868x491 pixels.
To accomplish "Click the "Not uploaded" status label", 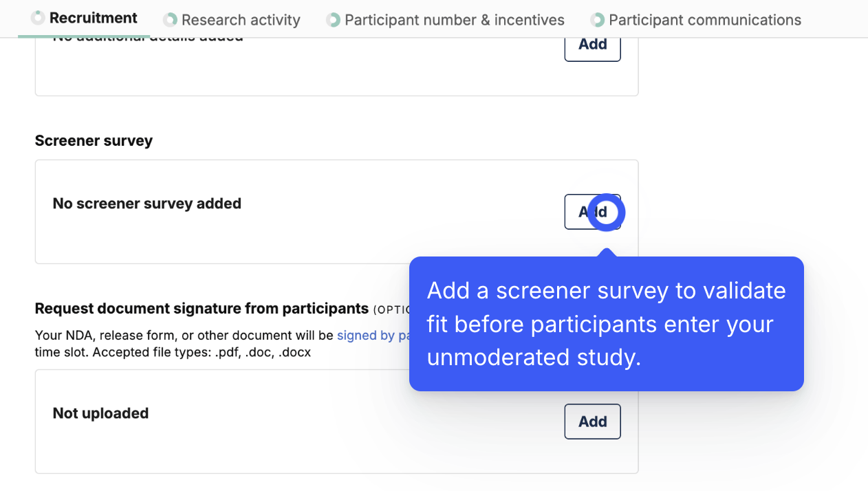I will click(x=100, y=413).
